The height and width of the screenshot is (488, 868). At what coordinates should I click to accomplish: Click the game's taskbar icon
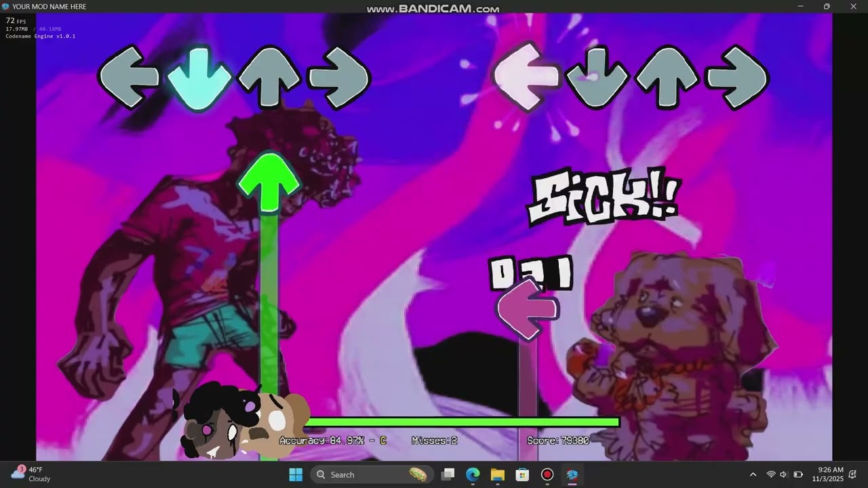tap(572, 474)
